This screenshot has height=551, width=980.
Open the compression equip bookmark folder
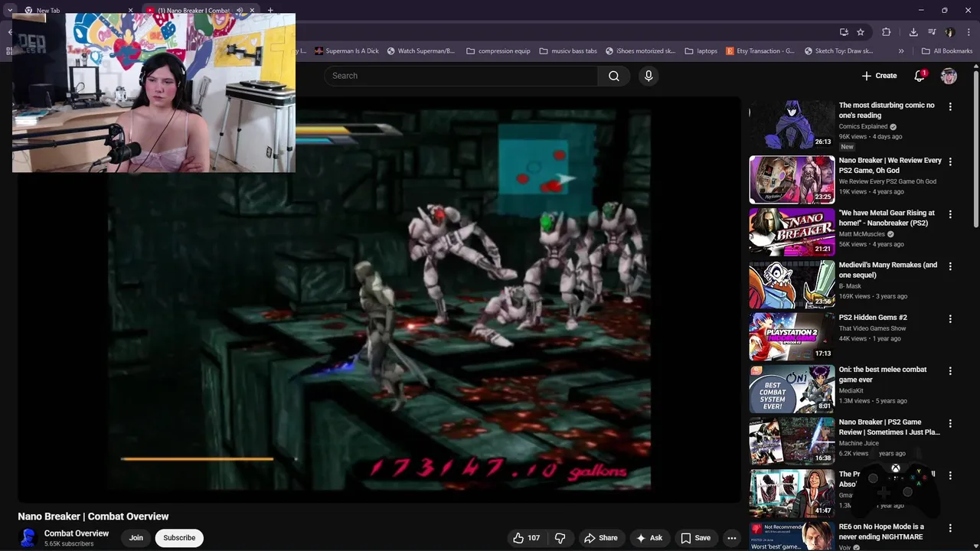pyautogui.click(x=498, y=51)
